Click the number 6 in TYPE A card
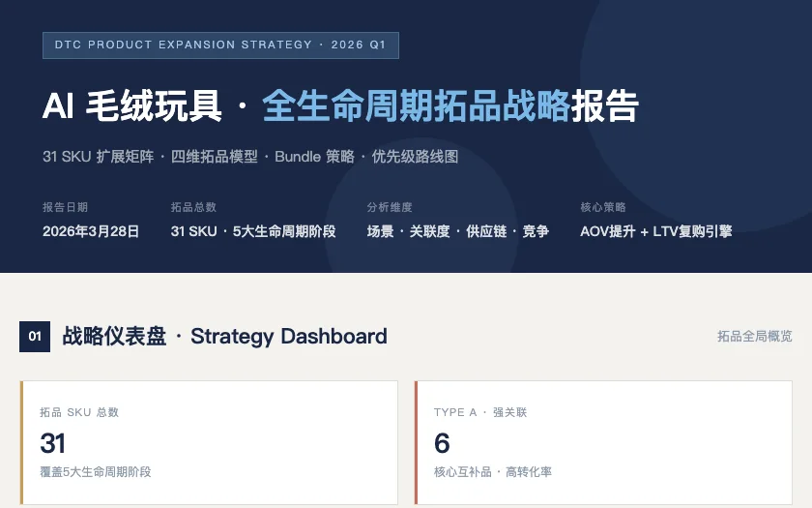 (x=442, y=443)
